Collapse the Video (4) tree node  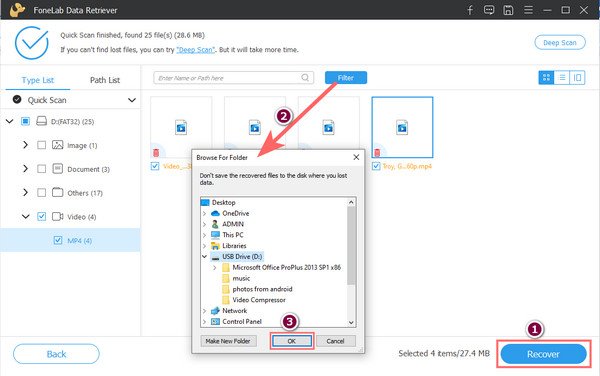coord(25,216)
